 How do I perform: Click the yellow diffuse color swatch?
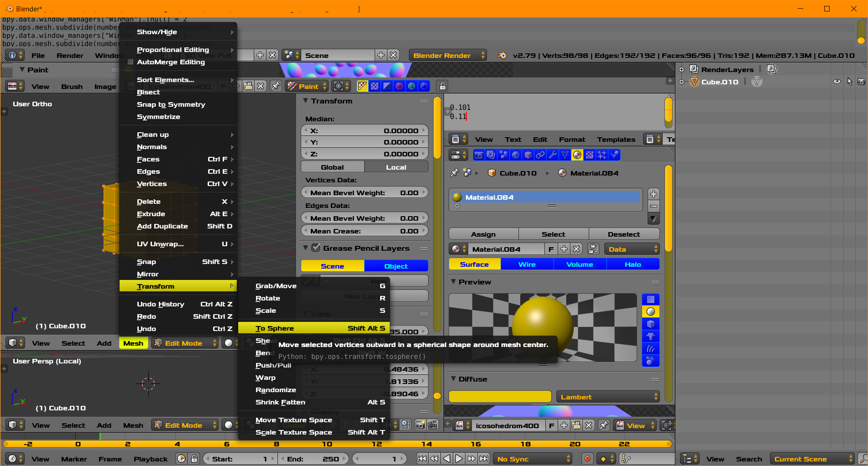click(x=500, y=397)
